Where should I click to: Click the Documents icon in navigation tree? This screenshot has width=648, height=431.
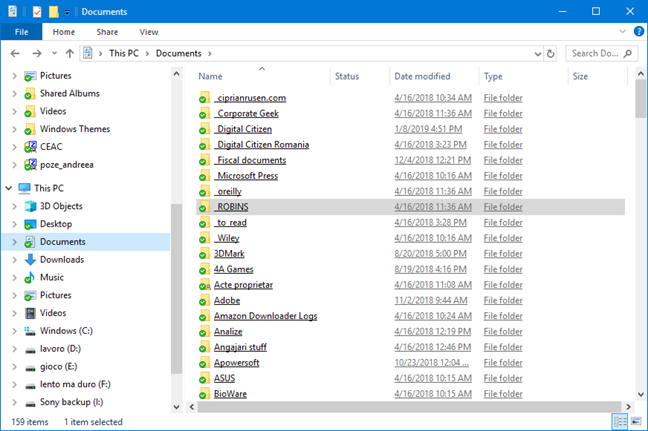pyautogui.click(x=30, y=242)
